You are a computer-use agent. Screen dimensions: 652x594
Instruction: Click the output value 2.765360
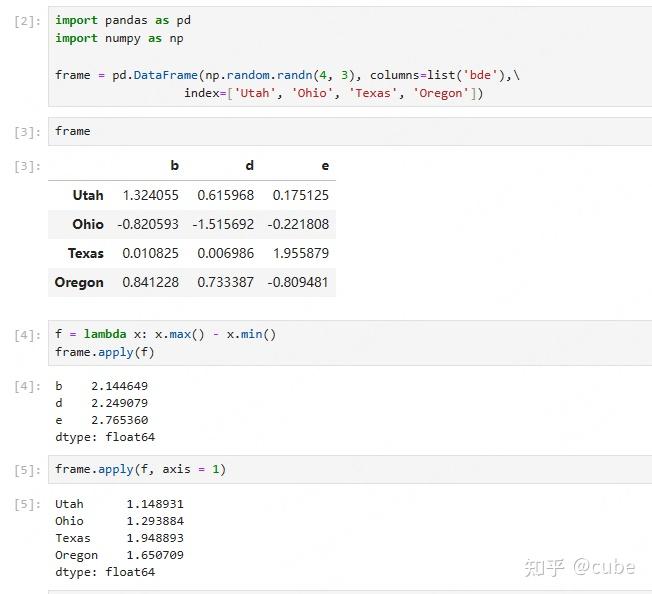point(126,420)
